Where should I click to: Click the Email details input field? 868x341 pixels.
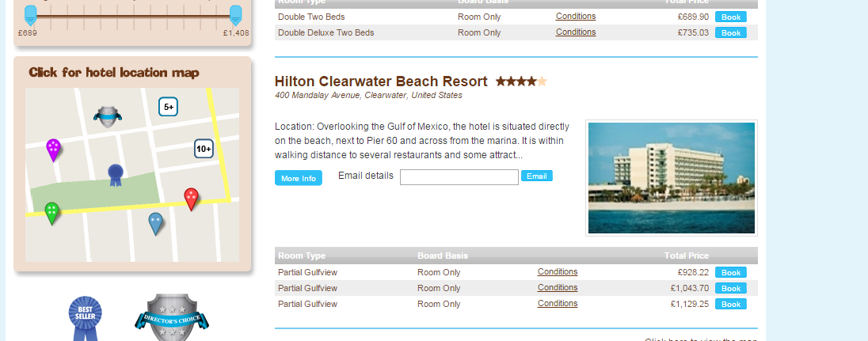[x=459, y=177]
